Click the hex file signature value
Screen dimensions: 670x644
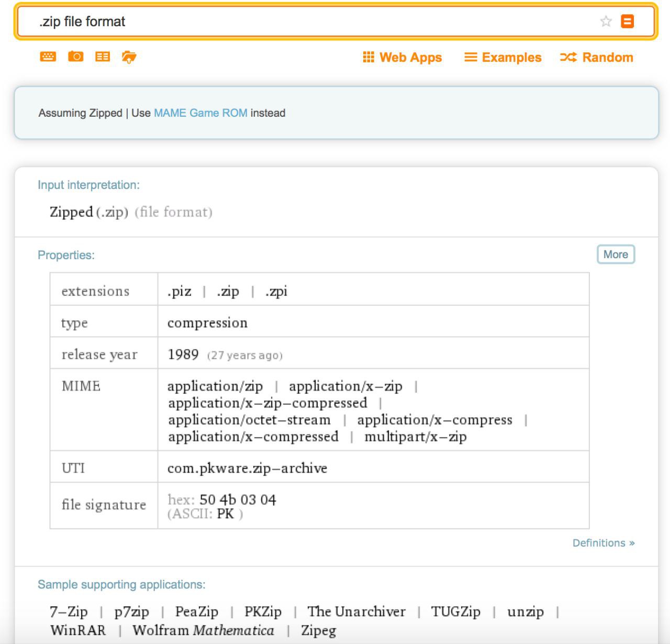point(237,499)
